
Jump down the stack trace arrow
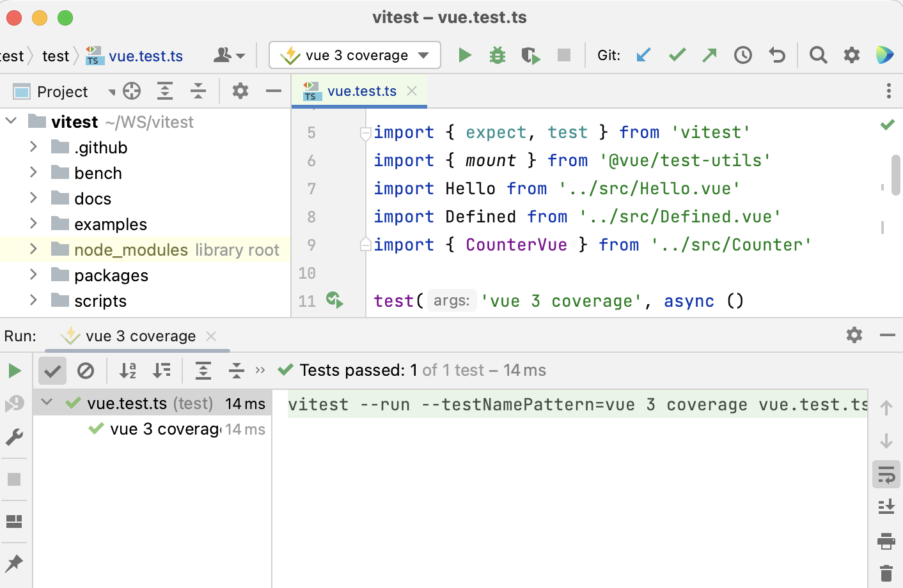point(886,441)
